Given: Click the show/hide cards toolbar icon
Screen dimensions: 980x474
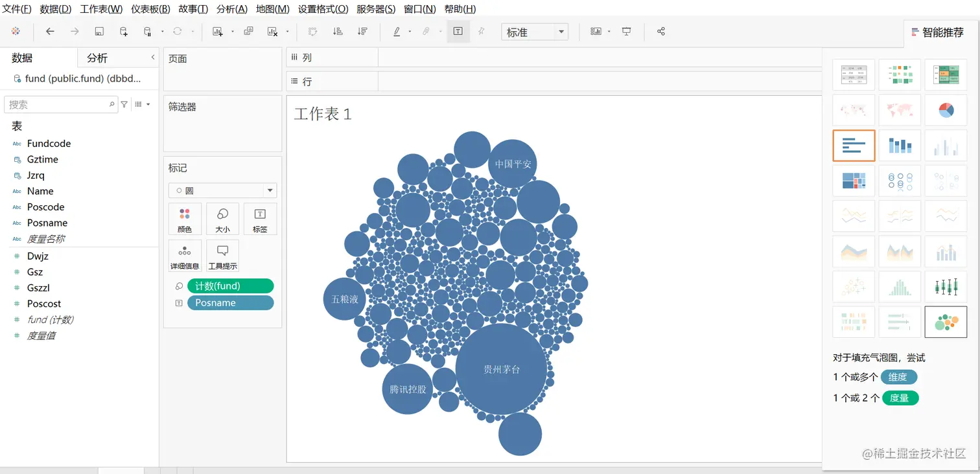Looking at the screenshot, I should (x=596, y=32).
